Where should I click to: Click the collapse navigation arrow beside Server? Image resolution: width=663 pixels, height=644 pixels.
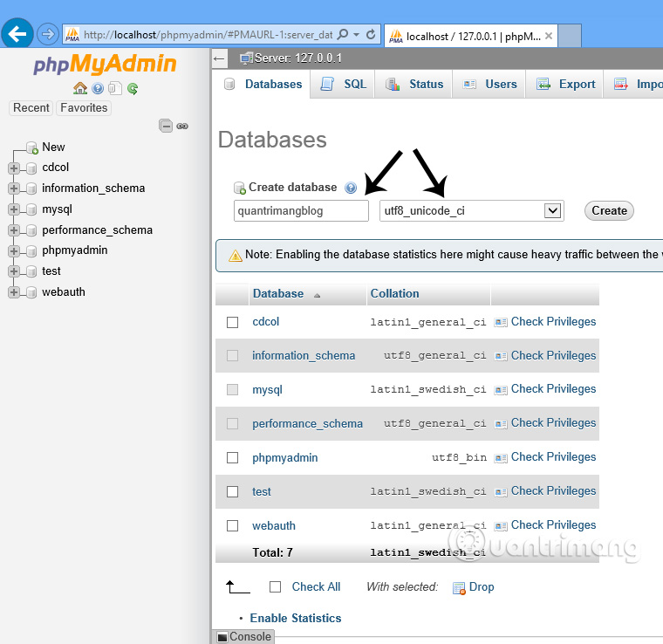point(219,58)
